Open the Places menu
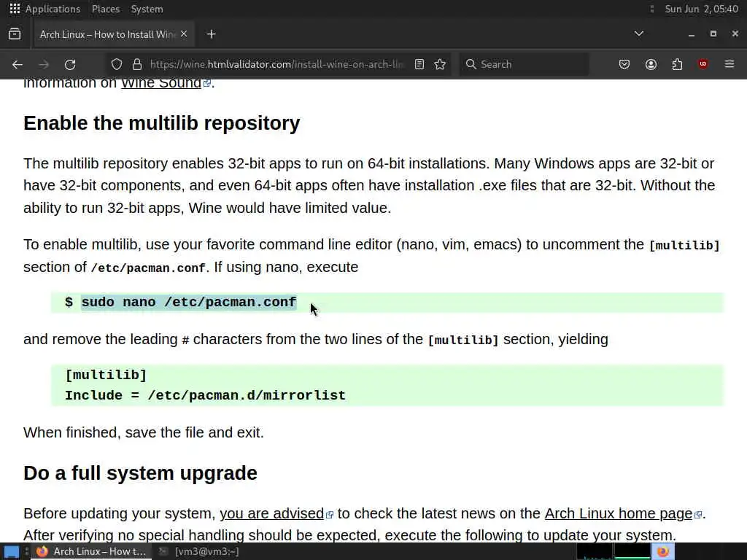 [x=106, y=9]
